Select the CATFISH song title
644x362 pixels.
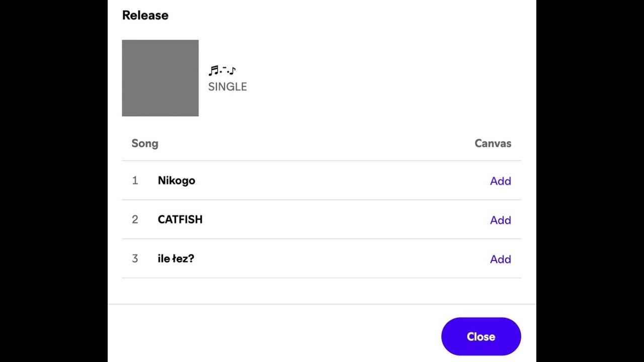[180, 220]
